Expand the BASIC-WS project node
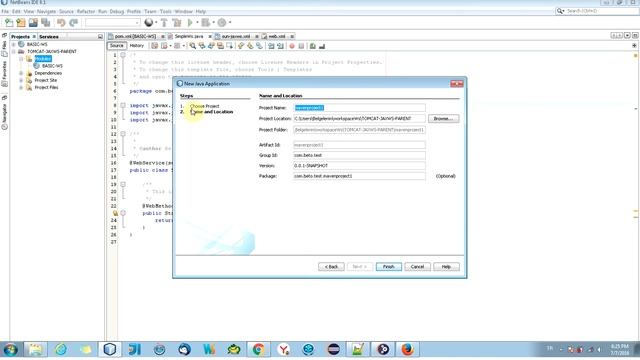 click(x=14, y=44)
